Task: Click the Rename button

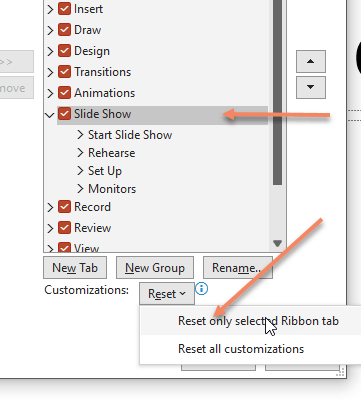Action: click(x=238, y=268)
